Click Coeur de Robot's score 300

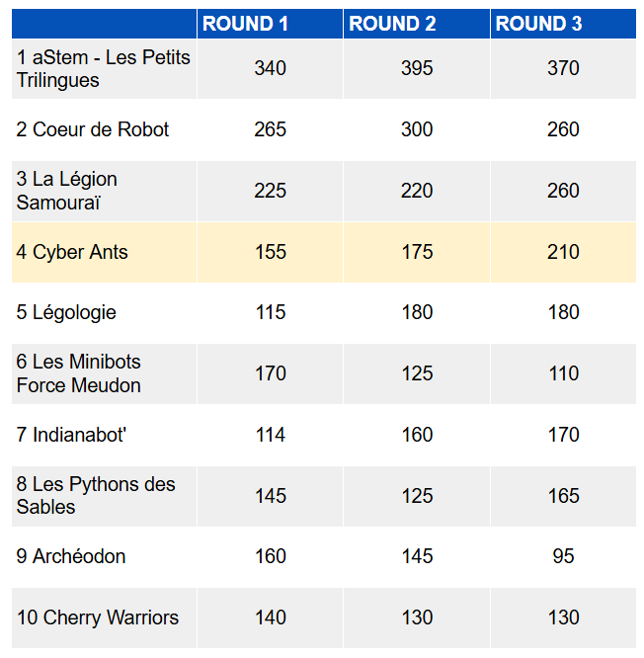click(417, 129)
